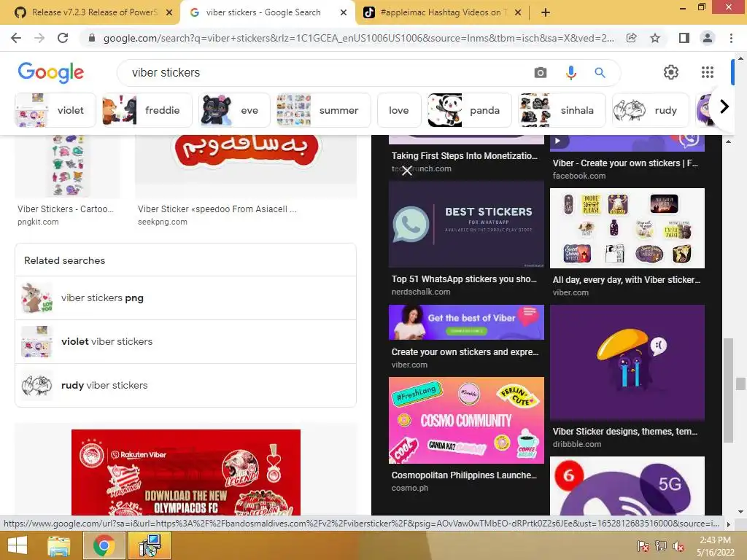
Task: Click the browser address bar URL
Action: click(358, 38)
